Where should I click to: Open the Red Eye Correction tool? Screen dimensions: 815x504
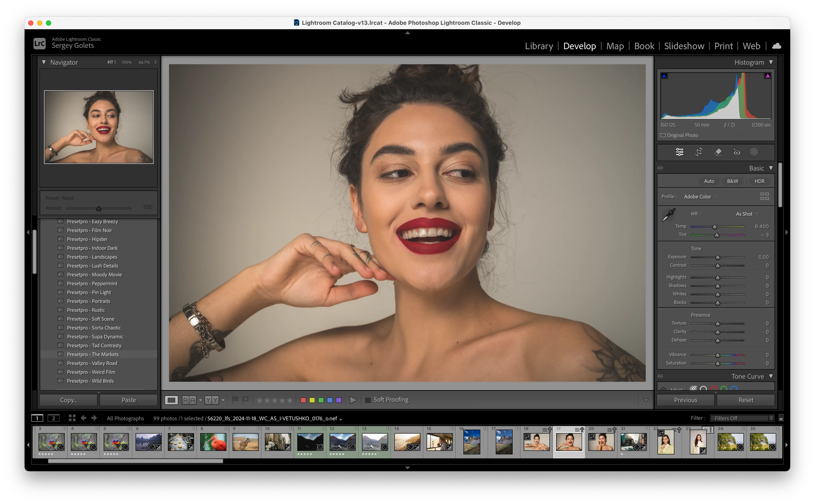click(737, 152)
